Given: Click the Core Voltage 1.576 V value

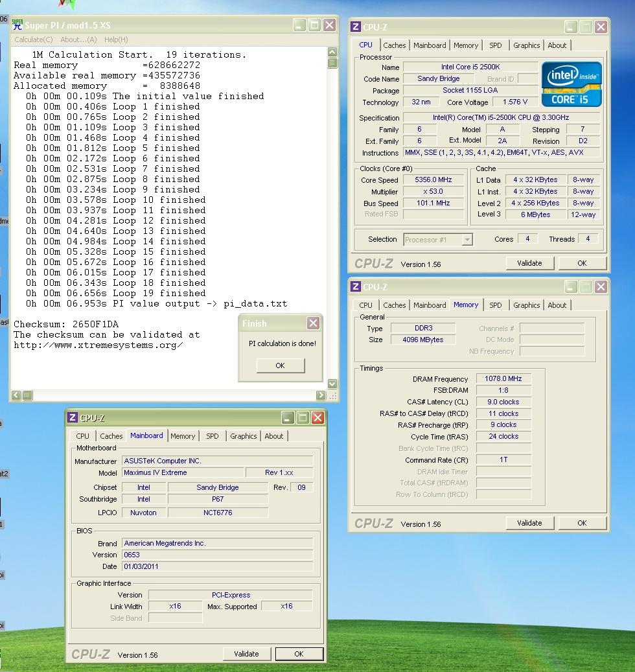Looking at the screenshot, I should [515, 102].
